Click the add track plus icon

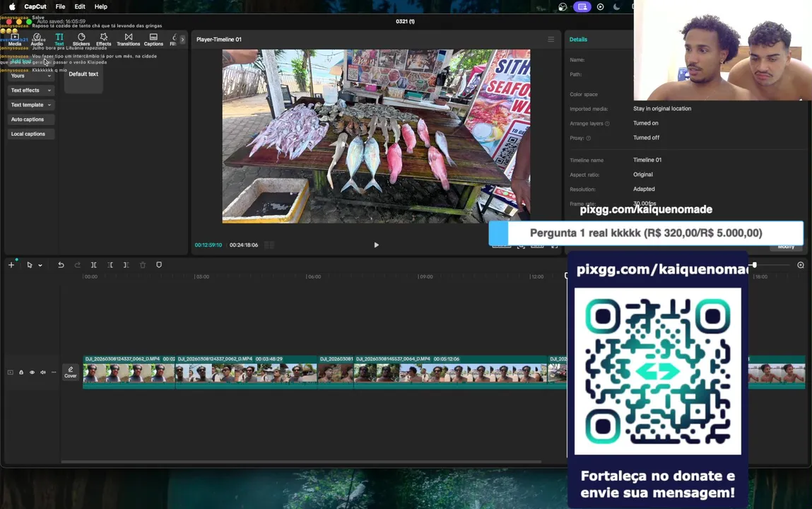(x=11, y=264)
